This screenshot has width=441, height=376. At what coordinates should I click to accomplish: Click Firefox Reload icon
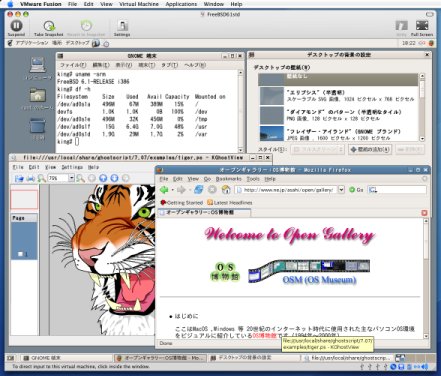coord(199,190)
